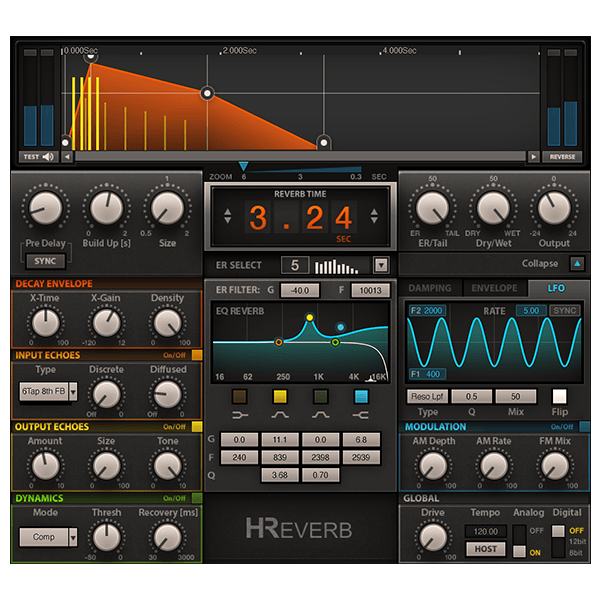600x600 pixels.
Task: Click the ER SELECT number 5 field
Action: pos(295,265)
